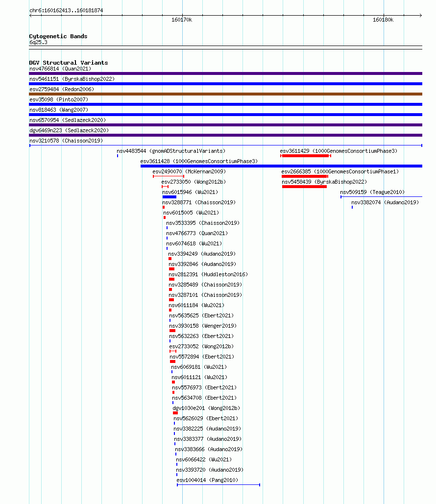Click the Cytogenetic Bands track title
This screenshot has height=504, width=436.
58,36
